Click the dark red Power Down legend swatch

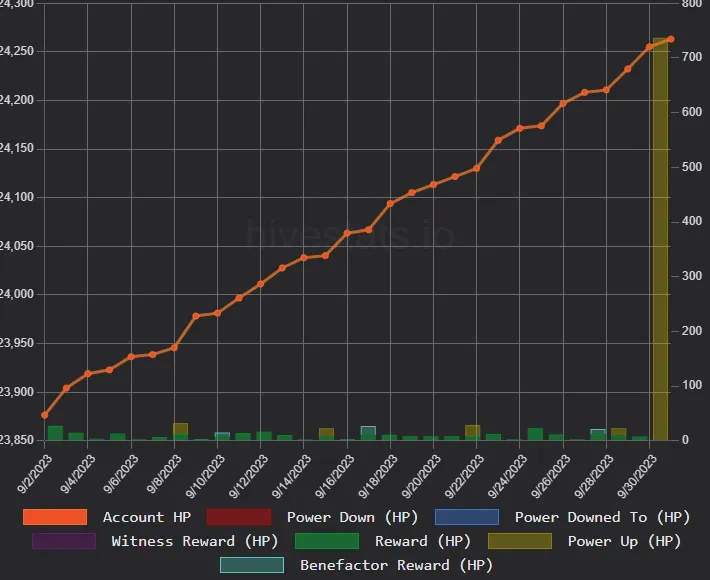tap(238, 517)
